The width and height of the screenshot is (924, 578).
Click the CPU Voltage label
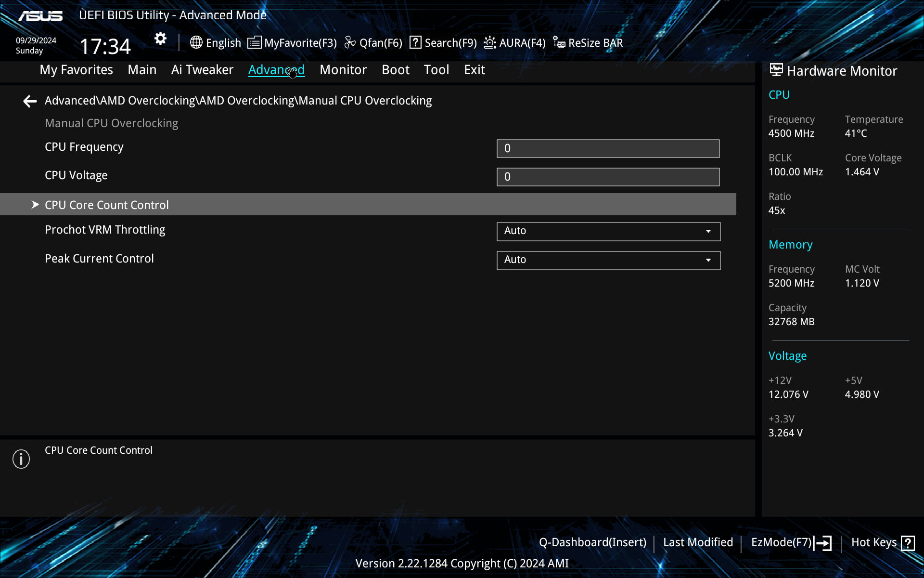(76, 175)
